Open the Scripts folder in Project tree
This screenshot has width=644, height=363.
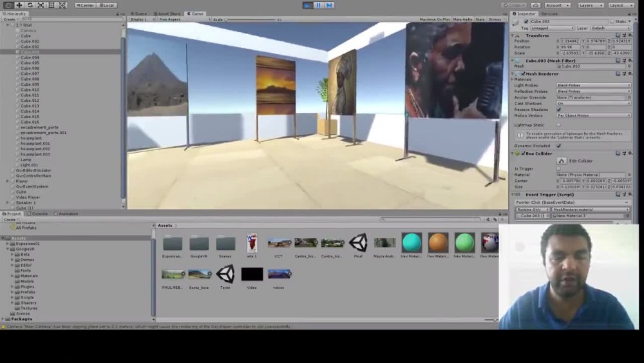(x=27, y=297)
